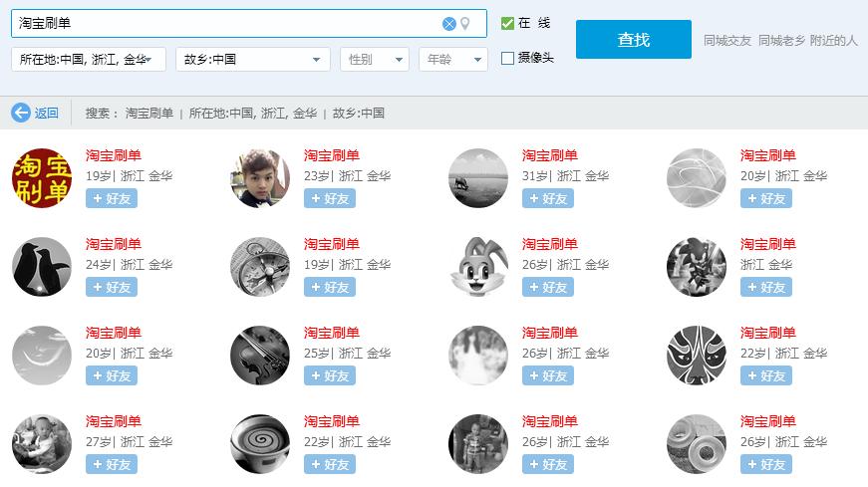Open the two penguins avatar
The height and width of the screenshot is (487, 868).
tap(42, 267)
